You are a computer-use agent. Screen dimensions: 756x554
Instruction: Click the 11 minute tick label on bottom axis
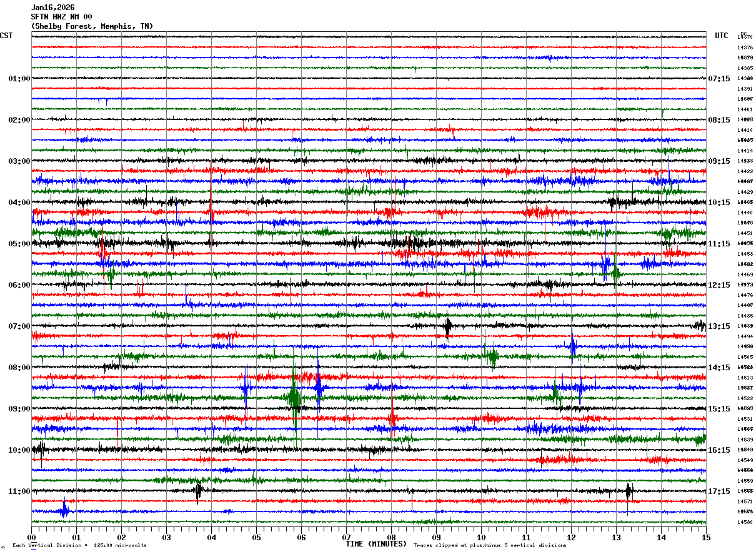[x=526, y=537]
